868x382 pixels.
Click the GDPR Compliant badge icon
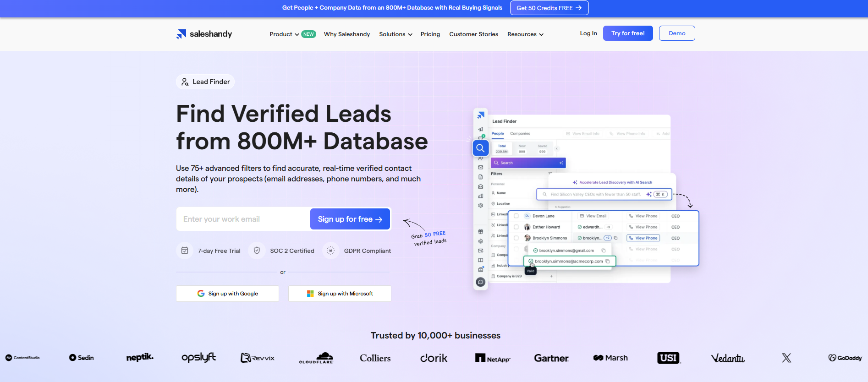click(x=330, y=251)
